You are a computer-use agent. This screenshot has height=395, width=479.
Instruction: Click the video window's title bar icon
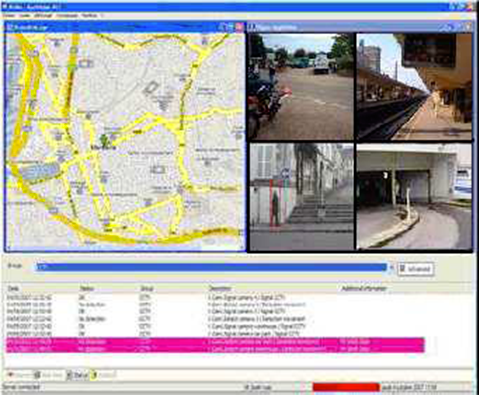[252, 27]
